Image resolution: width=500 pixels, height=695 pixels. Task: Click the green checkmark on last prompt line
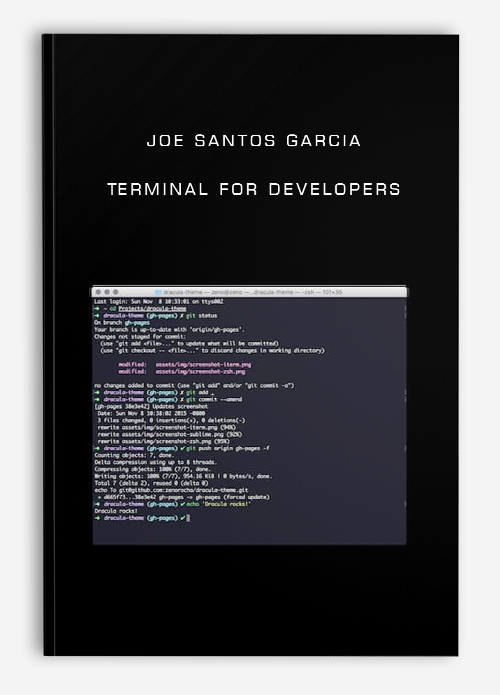point(183,518)
